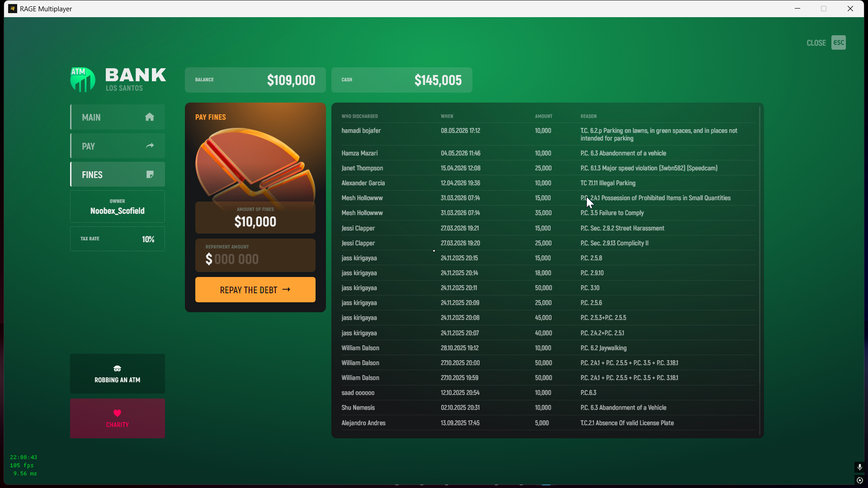Image resolution: width=868 pixels, height=488 pixels.
Task: Select the FINES tab
Action: tap(118, 174)
